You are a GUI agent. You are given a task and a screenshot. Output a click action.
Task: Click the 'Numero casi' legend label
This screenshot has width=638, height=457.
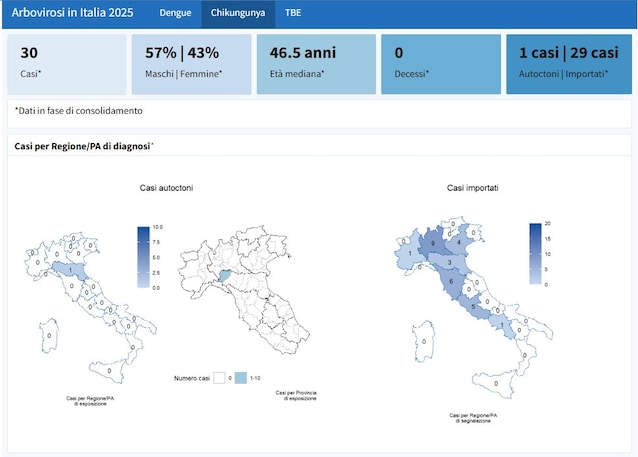pyautogui.click(x=192, y=378)
